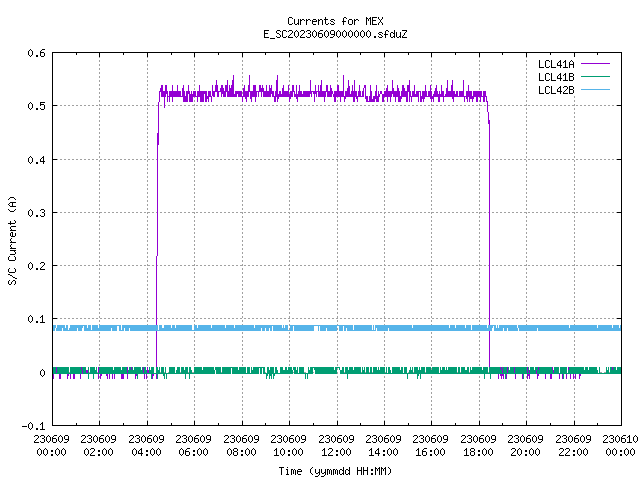
Task: Click the '-0.1' y-axis tick label
Action: coord(33,426)
